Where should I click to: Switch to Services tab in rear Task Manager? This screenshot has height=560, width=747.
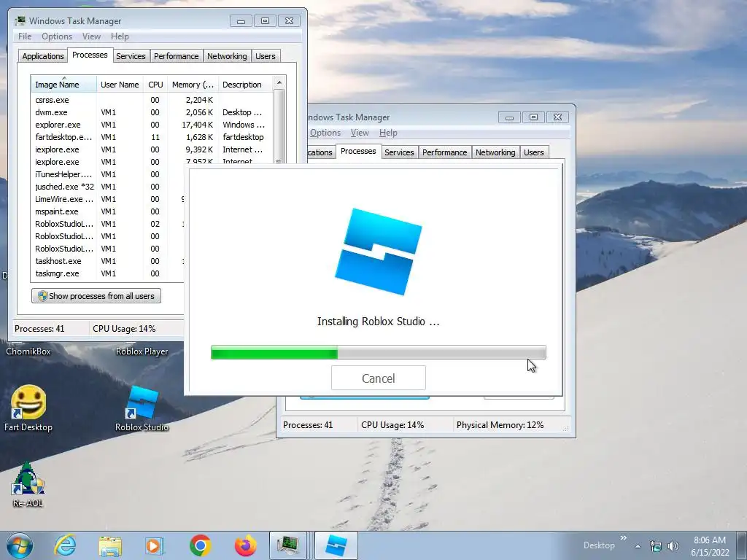(399, 152)
